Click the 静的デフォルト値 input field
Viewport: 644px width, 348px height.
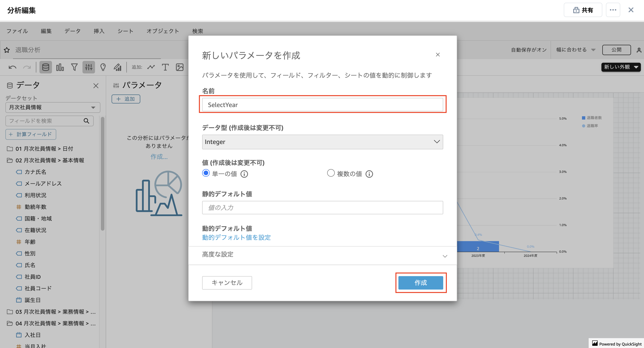pyautogui.click(x=322, y=208)
